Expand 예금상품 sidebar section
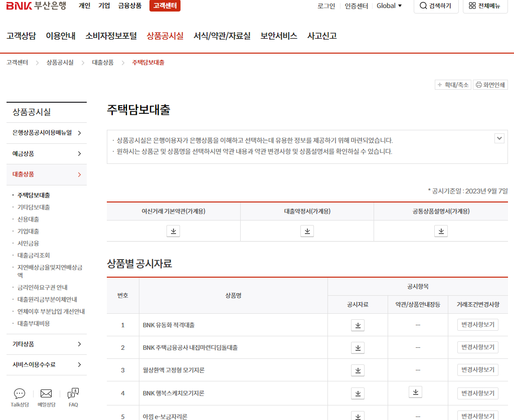Viewport: 514px width, 420px height. pyautogui.click(x=47, y=154)
